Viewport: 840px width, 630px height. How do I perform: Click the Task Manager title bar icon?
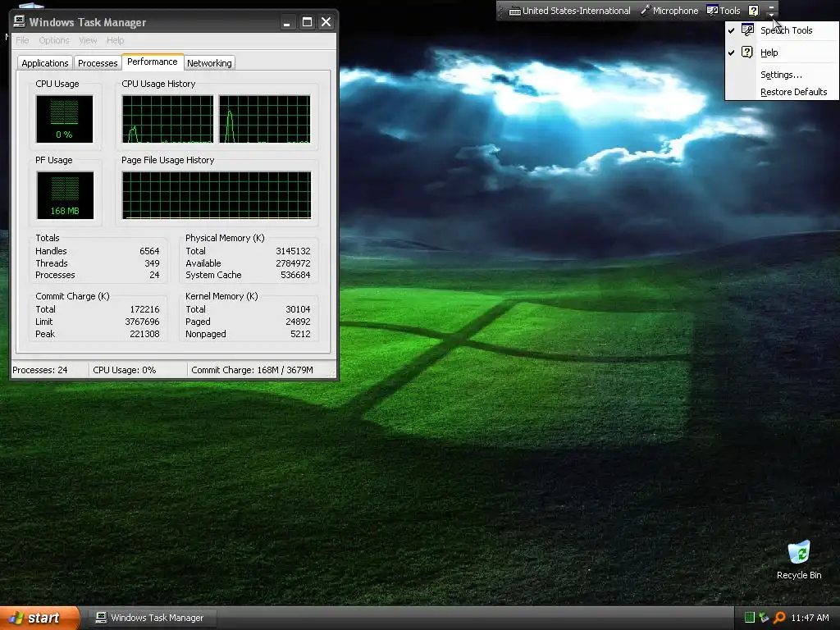[x=20, y=21]
